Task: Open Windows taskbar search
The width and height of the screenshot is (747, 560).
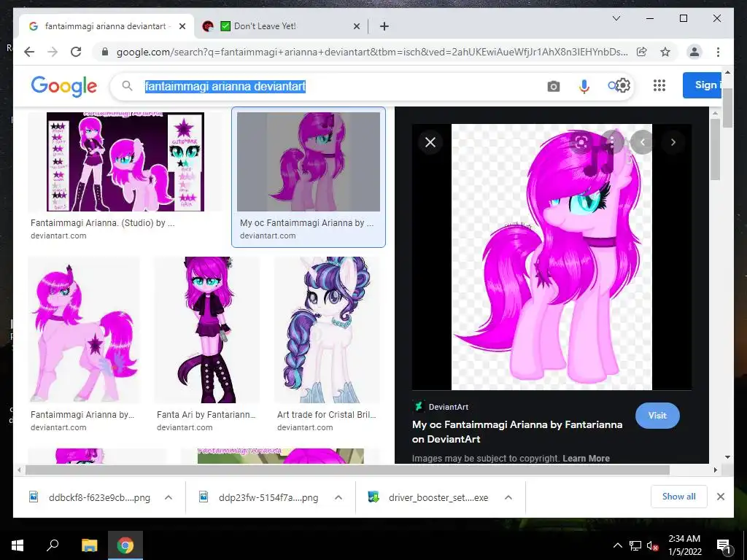Action: pos(53,545)
